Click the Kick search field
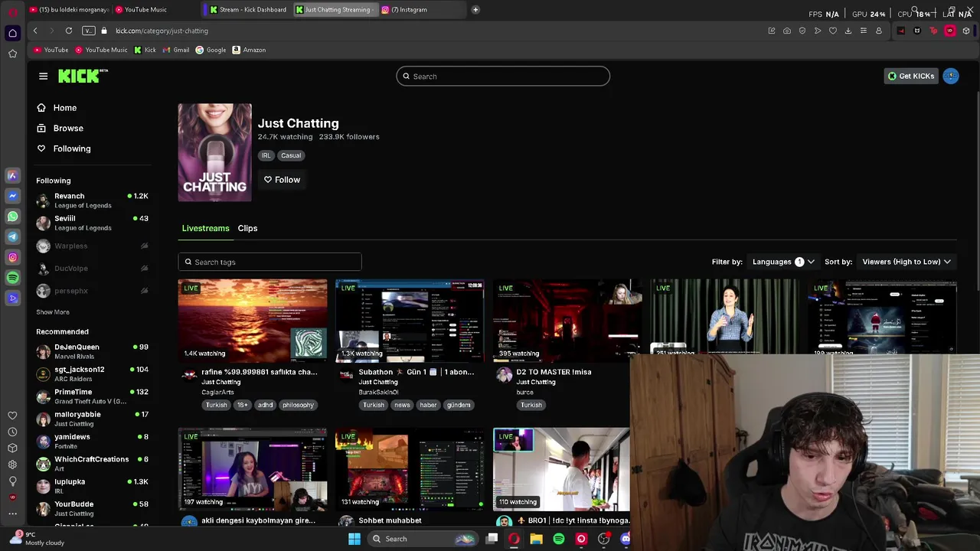Viewport: 980px width, 551px height. (503, 77)
